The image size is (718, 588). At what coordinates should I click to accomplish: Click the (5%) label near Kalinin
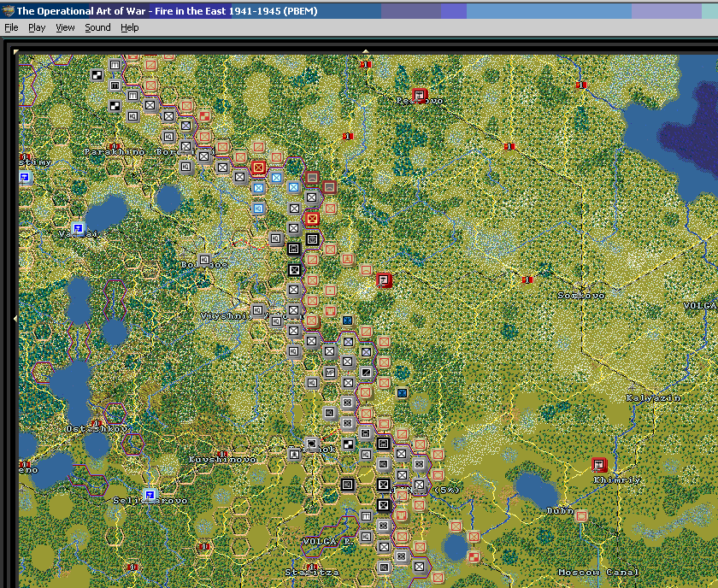447,490
